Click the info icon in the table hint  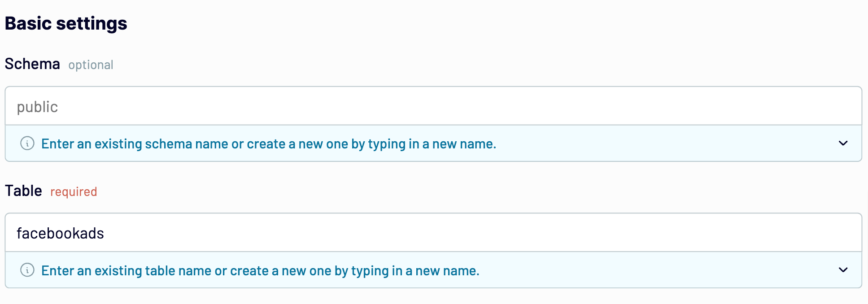tap(27, 270)
